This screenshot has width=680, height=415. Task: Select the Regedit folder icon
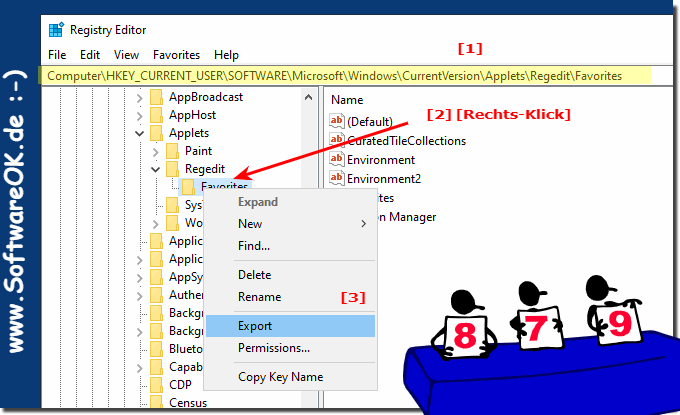172,169
